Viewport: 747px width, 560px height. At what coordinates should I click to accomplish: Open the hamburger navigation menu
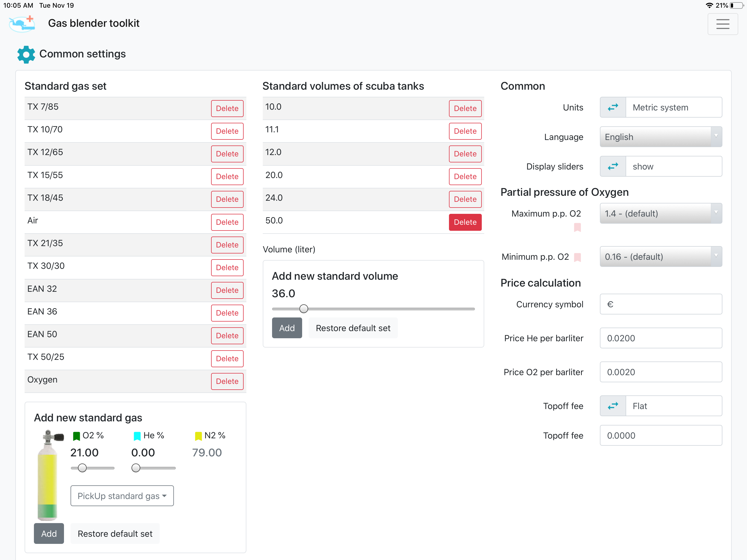coord(722,24)
